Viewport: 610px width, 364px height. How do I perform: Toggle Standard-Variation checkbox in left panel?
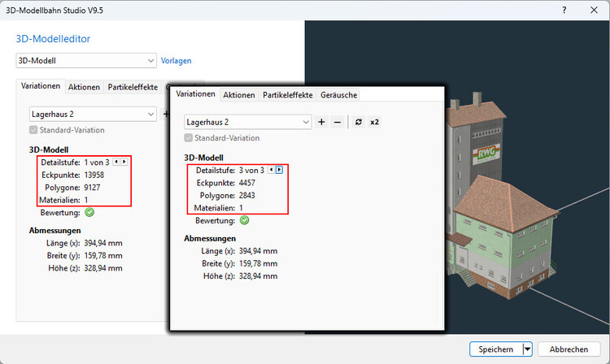coord(33,130)
